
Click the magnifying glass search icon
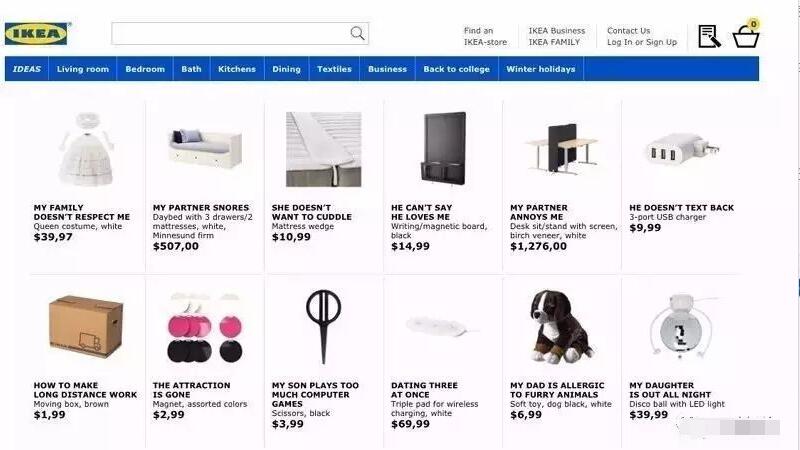(357, 34)
